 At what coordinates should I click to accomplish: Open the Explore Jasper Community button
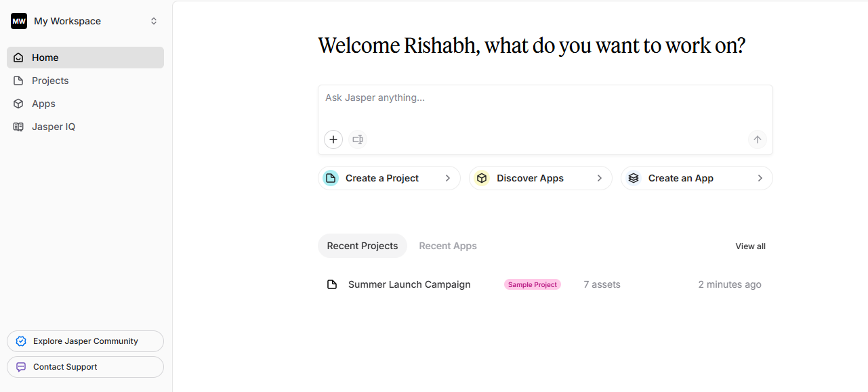tap(85, 341)
